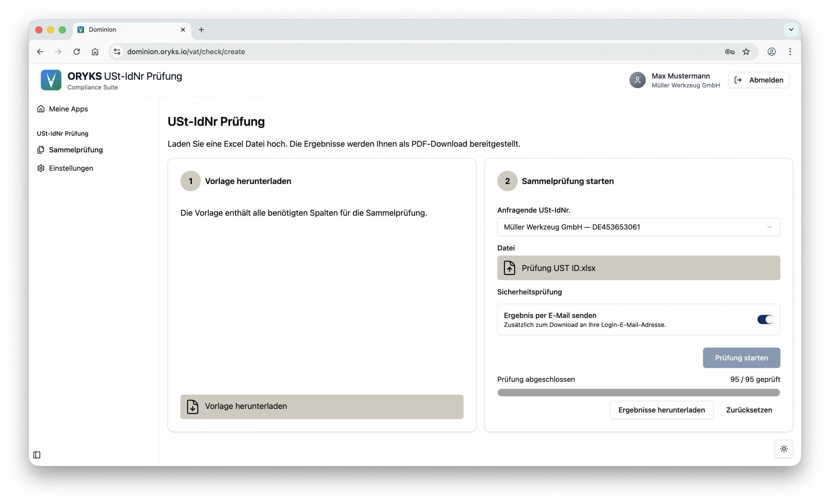Expand the tab search chevron
The width and height of the screenshot is (830, 504).
coord(791,30)
